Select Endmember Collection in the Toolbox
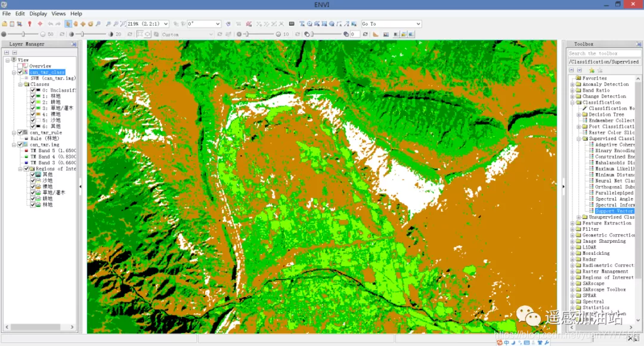 pyautogui.click(x=612, y=121)
